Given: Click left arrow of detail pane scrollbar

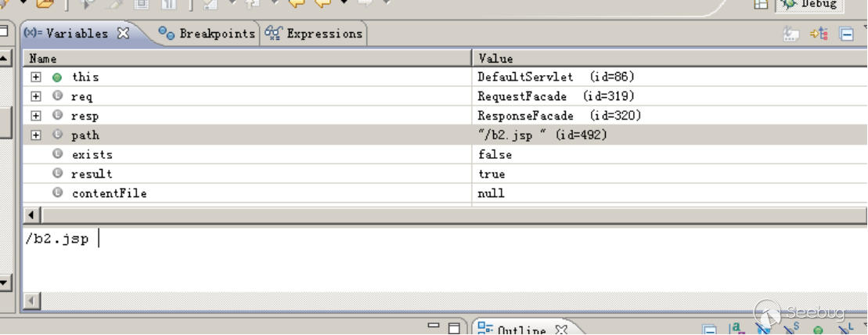Looking at the screenshot, I should tap(31, 301).
